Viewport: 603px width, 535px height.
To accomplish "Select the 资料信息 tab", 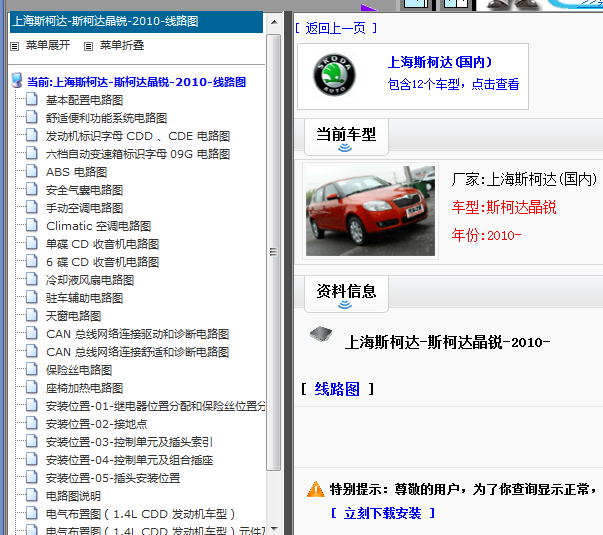I will click(346, 294).
